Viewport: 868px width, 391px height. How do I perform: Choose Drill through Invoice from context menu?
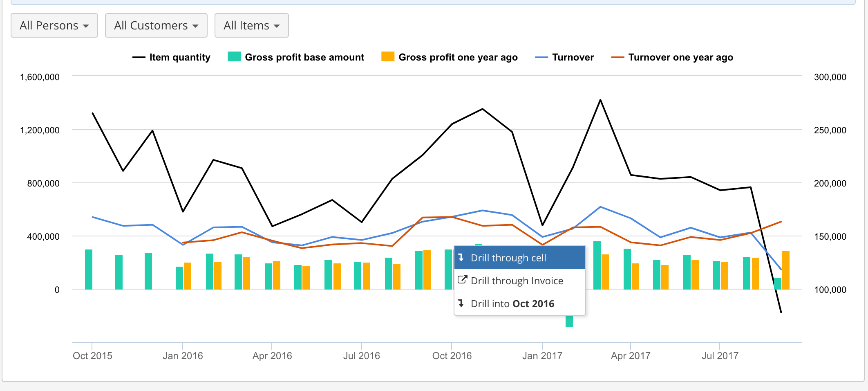517,281
